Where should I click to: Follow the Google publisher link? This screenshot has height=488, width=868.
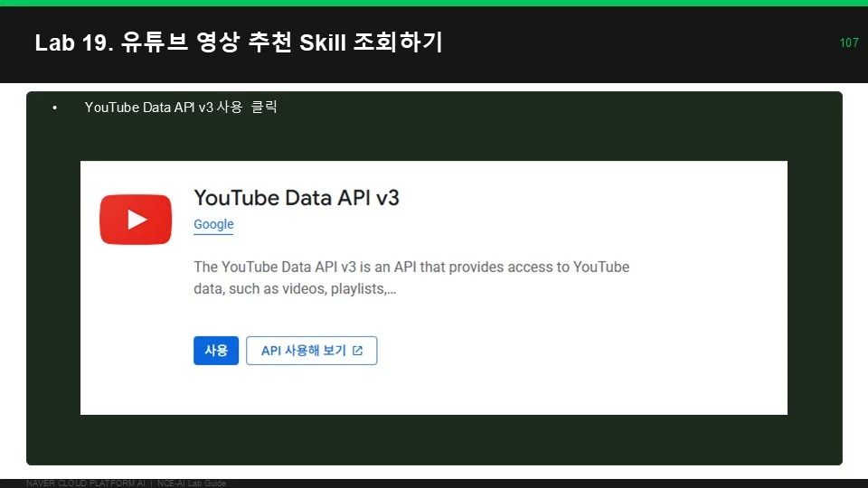click(213, 225)
